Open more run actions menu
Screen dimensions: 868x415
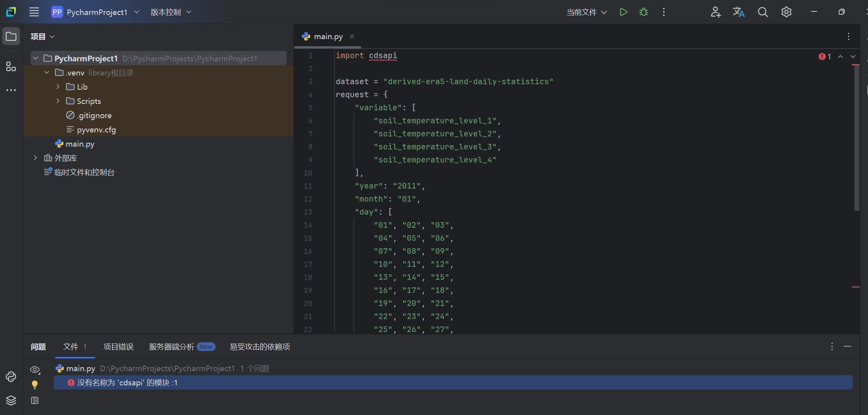coord(664,12)
